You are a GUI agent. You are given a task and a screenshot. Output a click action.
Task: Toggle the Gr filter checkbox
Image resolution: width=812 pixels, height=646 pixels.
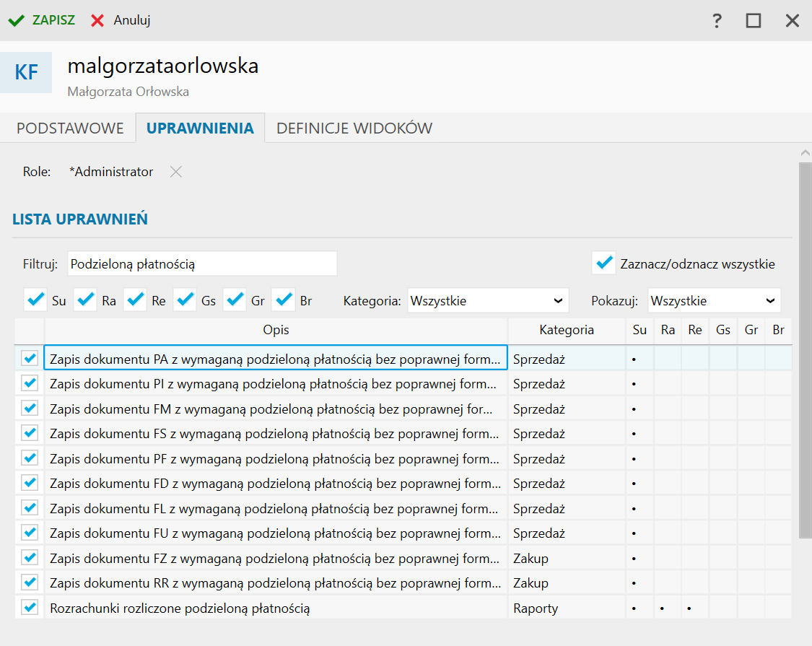pyautogui.click(x=235, y=300)
